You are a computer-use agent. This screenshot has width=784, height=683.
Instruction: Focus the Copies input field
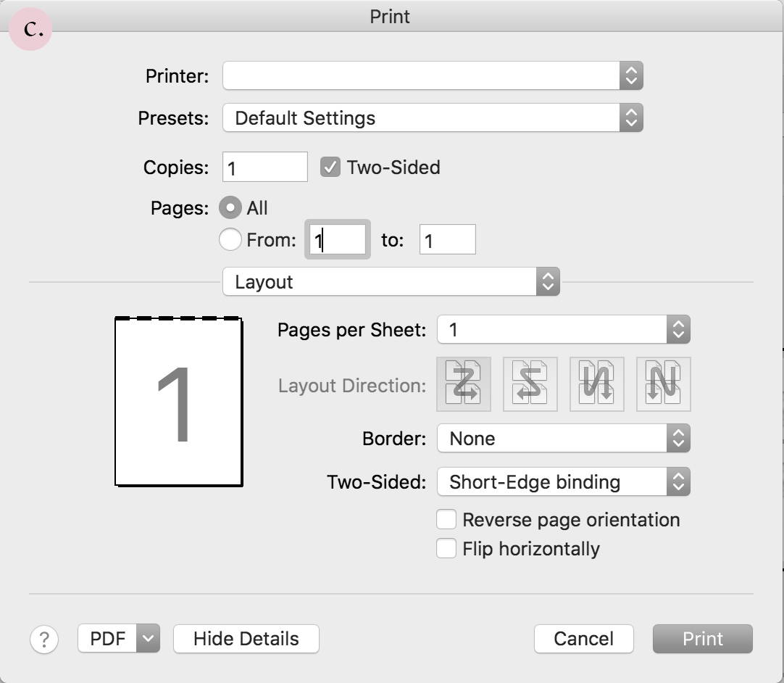265,167
